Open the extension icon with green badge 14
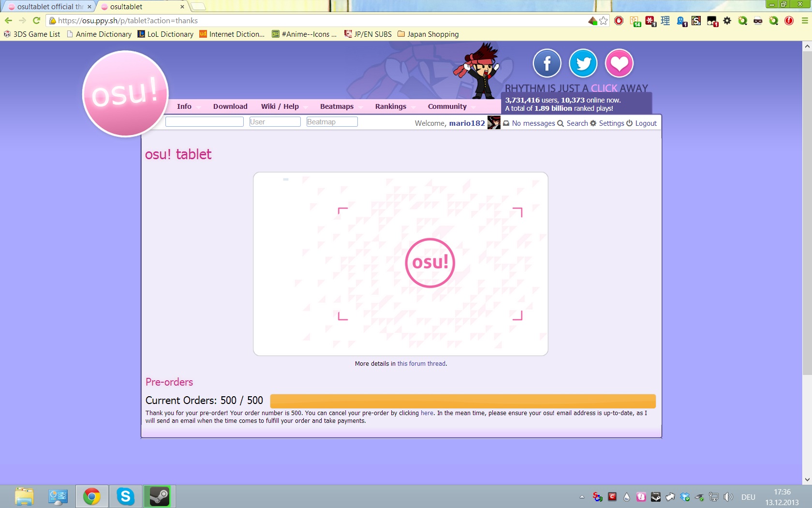 coord(635,21)
